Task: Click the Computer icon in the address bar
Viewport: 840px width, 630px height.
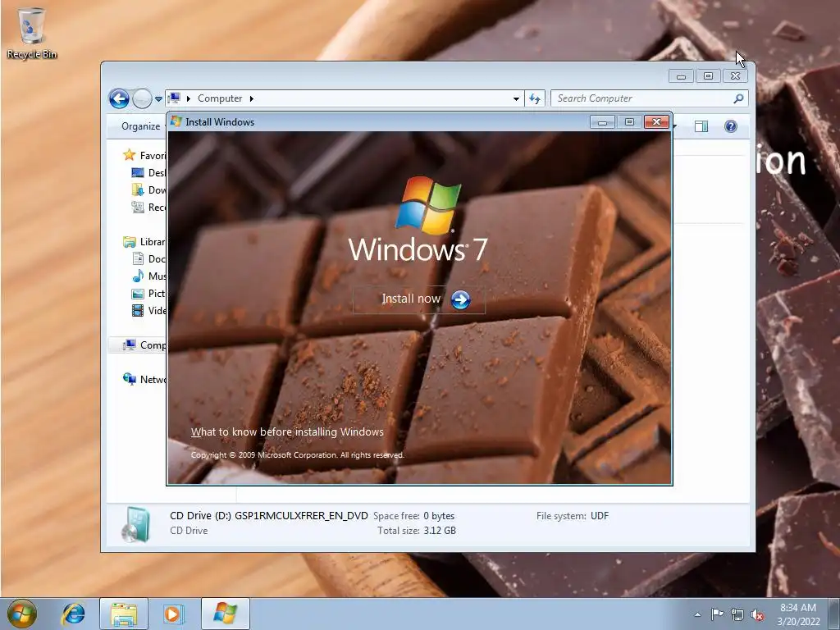Action: point(174,98)
